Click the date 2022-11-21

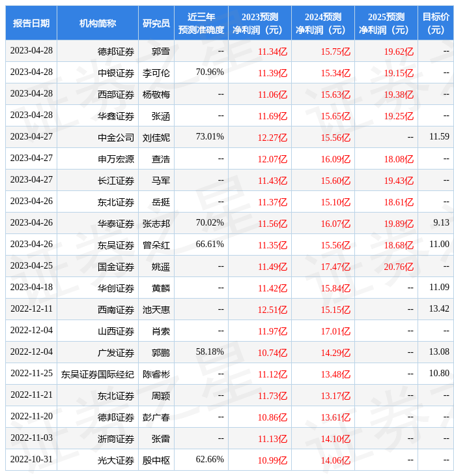[31, 394]
